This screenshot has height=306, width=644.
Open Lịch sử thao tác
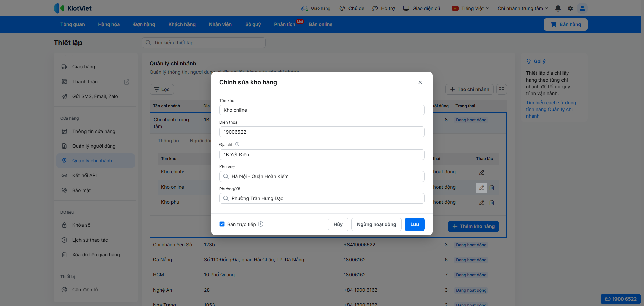click(x=96, y=240)
